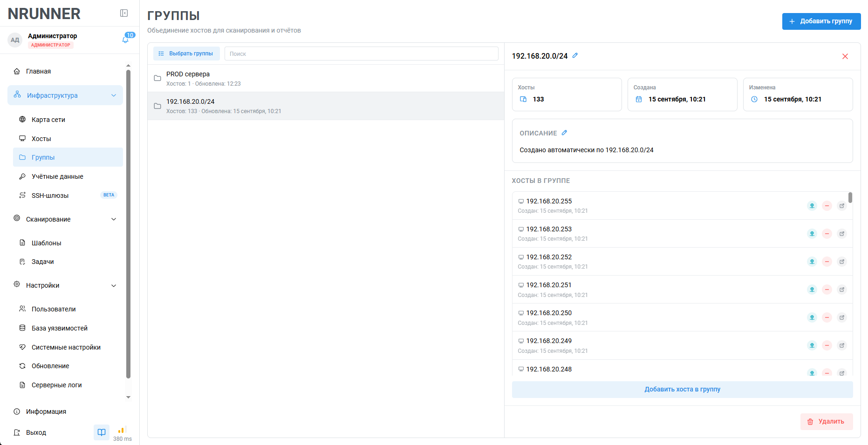Remove host 192.168.20.250 from group

point(827,317)
